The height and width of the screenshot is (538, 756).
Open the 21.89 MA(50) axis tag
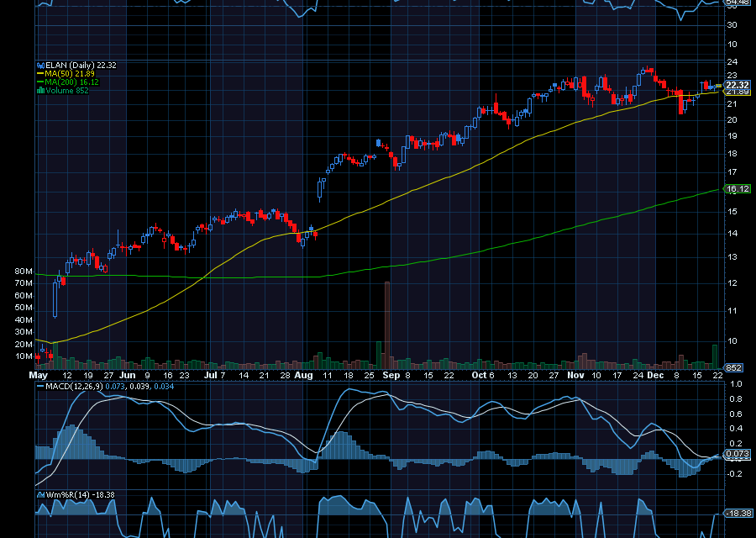pyautogui.click(x=737, y=95)
